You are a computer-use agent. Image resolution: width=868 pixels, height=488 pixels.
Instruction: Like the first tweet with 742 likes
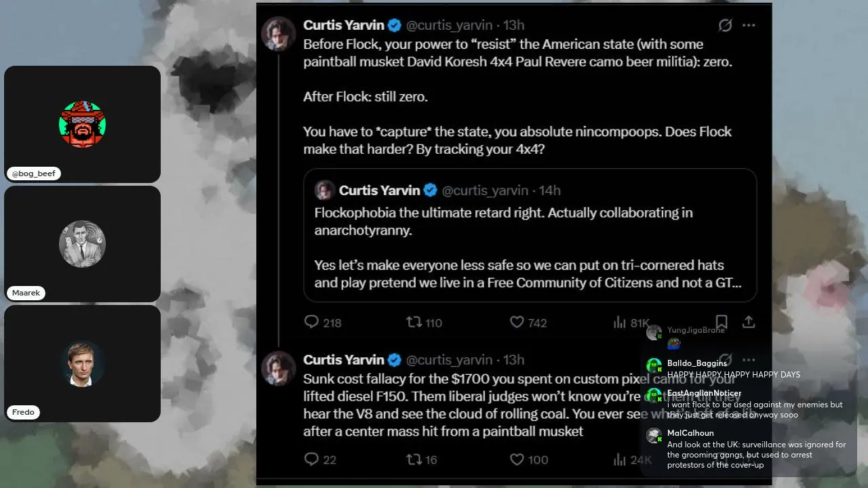click(x=528, y=323)
